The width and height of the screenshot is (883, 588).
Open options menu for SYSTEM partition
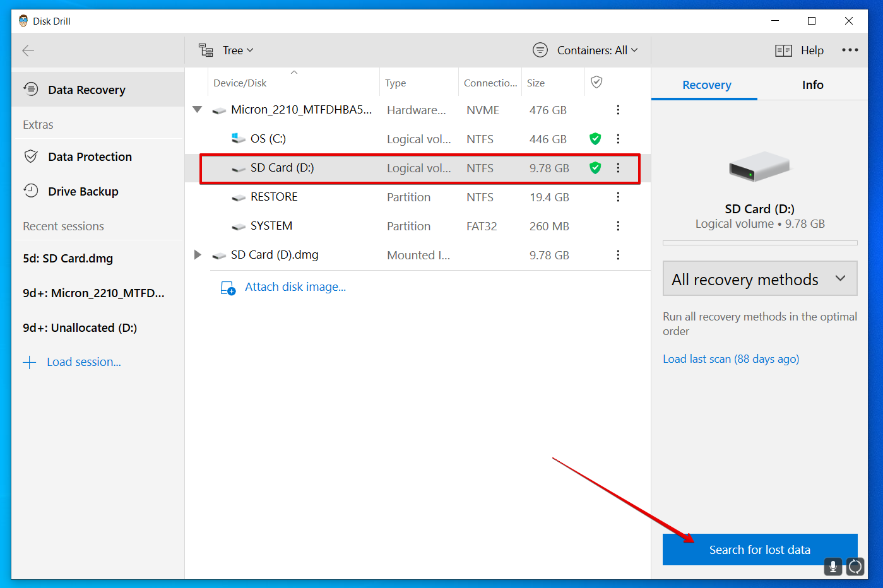pos(618,226)
